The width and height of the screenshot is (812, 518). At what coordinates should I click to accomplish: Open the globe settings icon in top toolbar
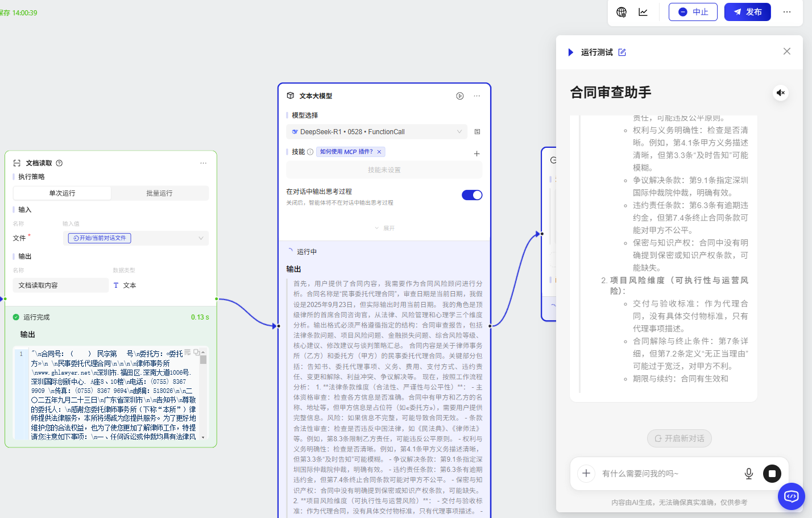pos(622,12)
